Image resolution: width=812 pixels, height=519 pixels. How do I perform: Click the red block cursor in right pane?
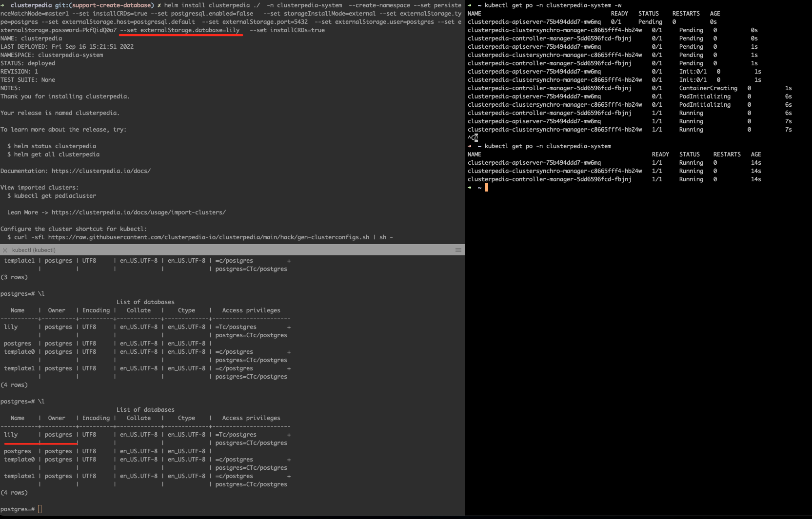coord(487,188)
